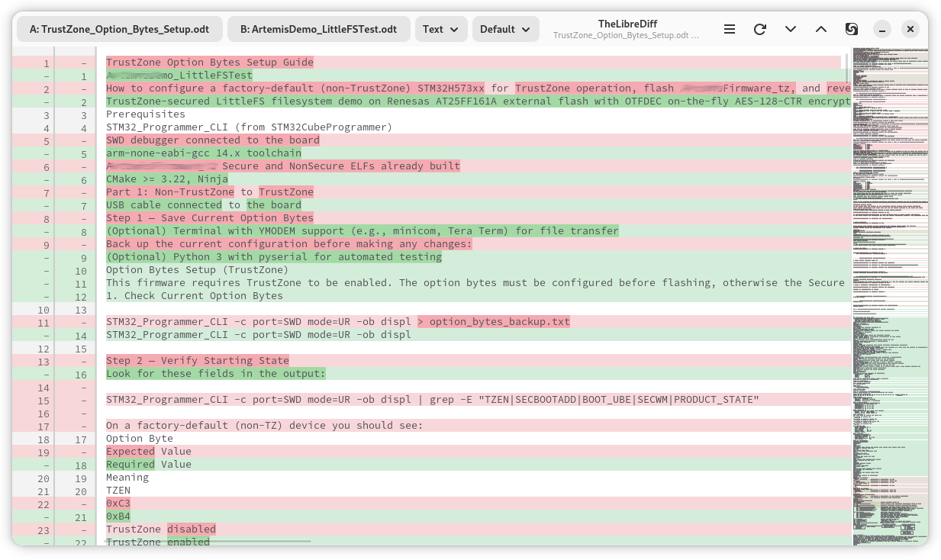The image size is (941, 560).
Task: Jump to previous difference with up chevron
Action: [821, 28]
